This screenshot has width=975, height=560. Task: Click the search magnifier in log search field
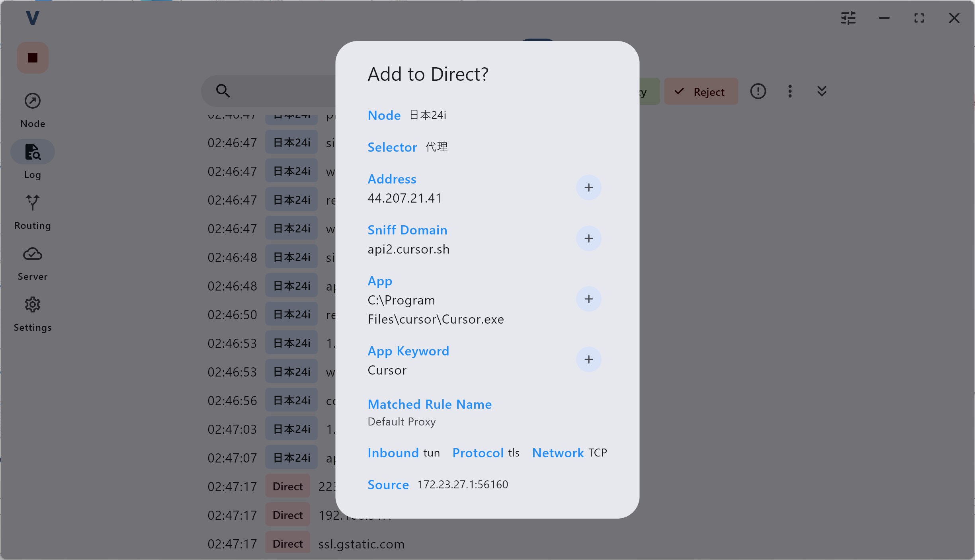[223, 91]
